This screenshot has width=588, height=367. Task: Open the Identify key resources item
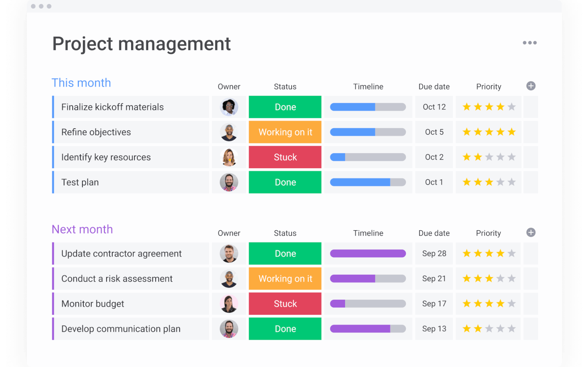pos(131,157)
